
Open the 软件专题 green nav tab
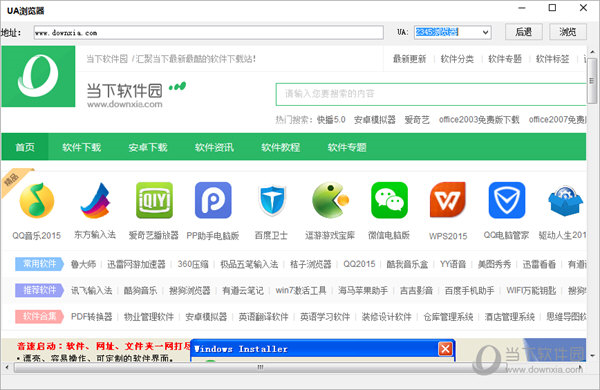[347, 147]
